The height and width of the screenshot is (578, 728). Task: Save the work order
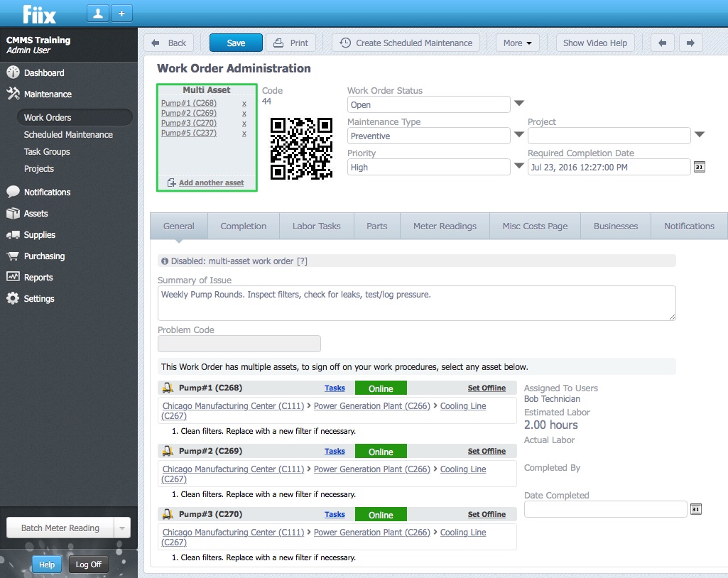[236, 43]
